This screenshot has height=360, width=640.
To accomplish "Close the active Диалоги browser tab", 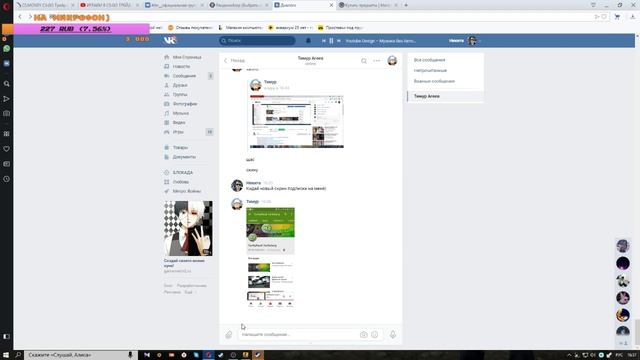I will click(x=331, y=5).
